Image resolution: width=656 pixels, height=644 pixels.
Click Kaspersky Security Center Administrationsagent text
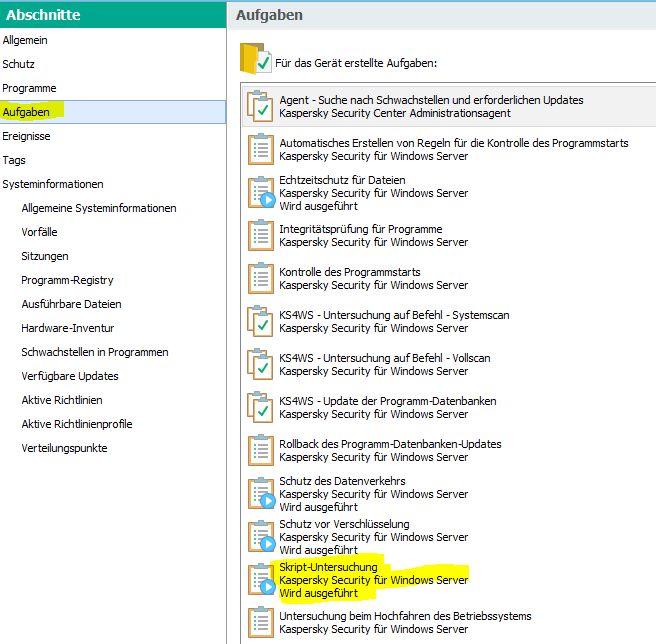(395, 113)
